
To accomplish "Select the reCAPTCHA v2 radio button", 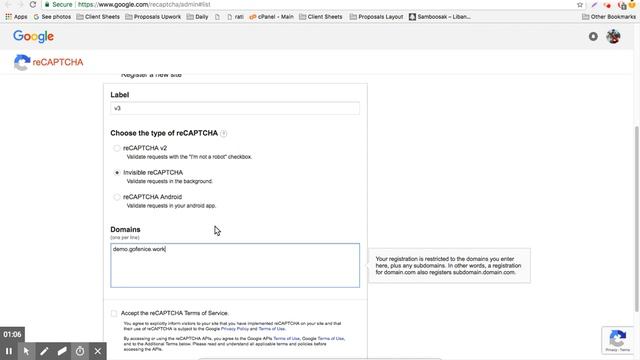I will pos(117,148).
